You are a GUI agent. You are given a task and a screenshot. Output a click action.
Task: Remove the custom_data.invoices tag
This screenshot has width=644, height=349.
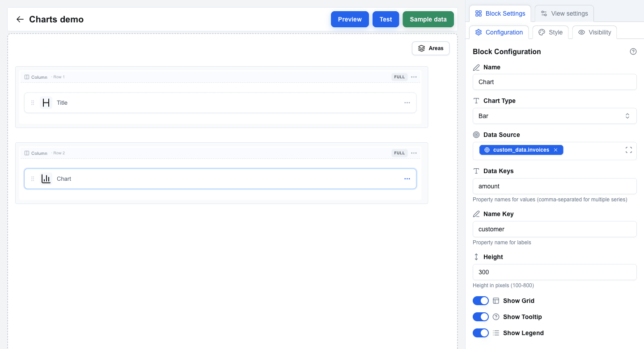(x=555, y=150)
